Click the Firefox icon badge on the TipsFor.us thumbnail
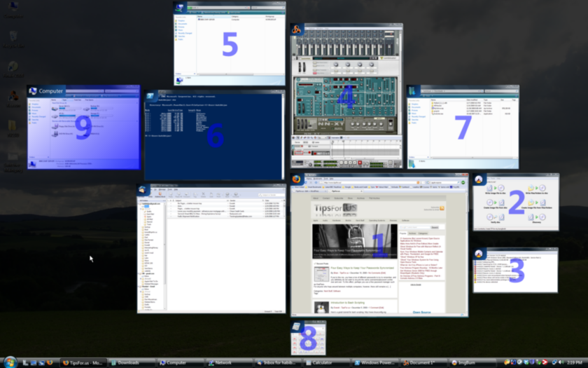 (x=296, y=179)
